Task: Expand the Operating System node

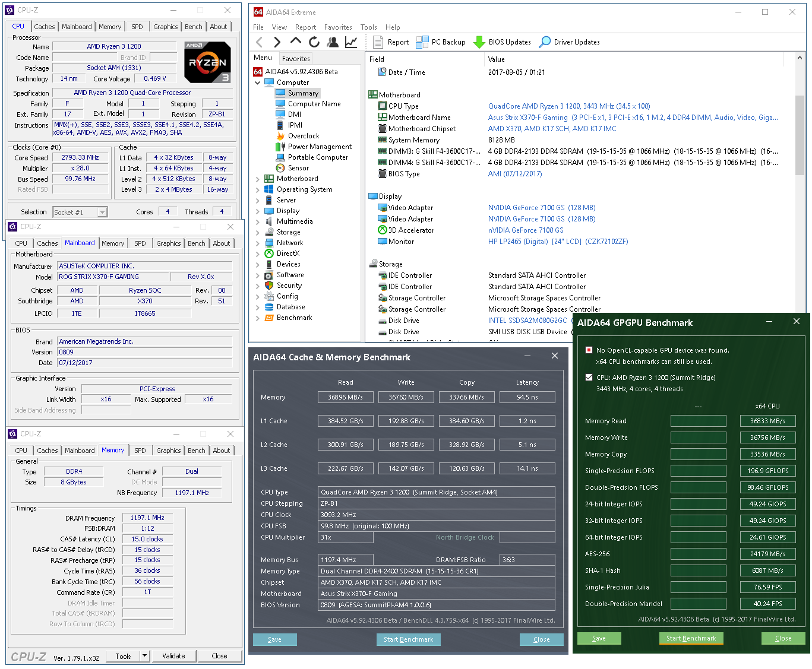Action: (x=257, y=189)
